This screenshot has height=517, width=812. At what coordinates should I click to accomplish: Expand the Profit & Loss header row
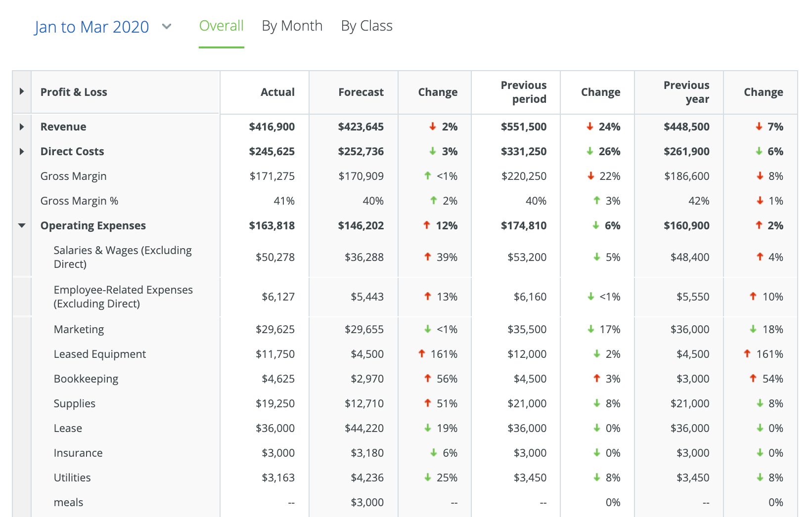22,91
